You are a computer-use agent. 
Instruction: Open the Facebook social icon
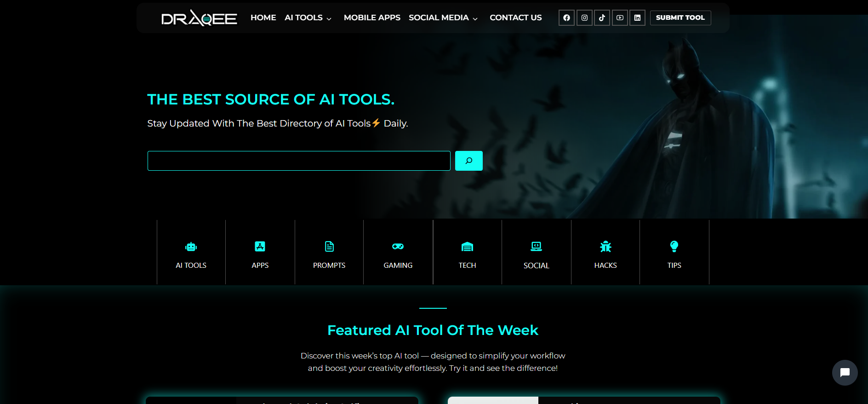566,18
